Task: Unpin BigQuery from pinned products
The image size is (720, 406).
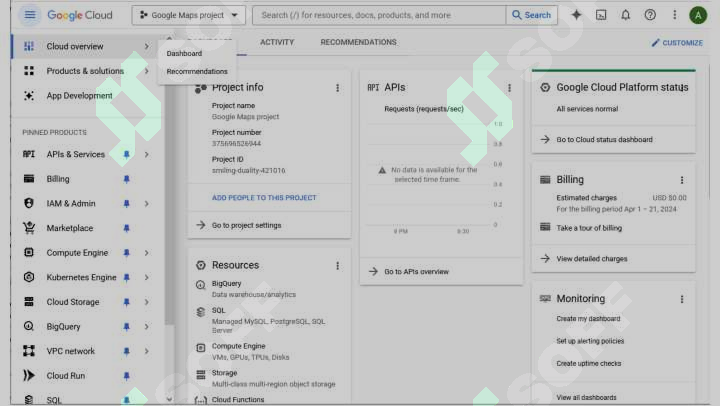Action: [x=126, y=327]
